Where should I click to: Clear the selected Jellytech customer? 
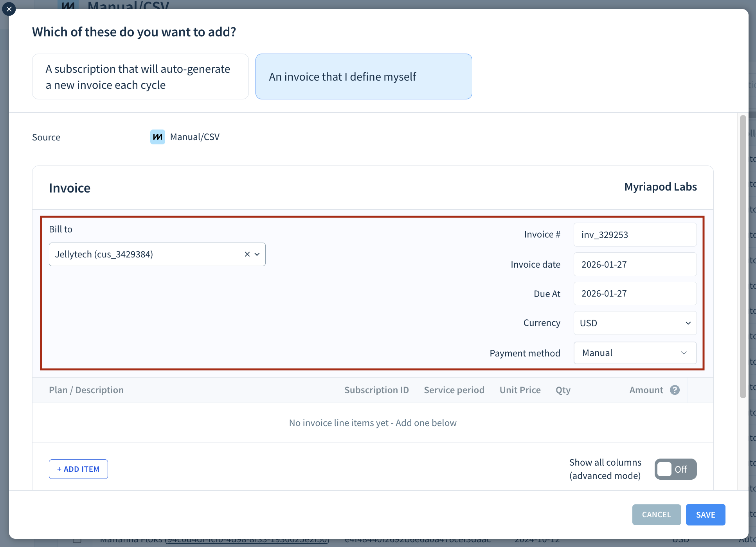click(247, 254)
